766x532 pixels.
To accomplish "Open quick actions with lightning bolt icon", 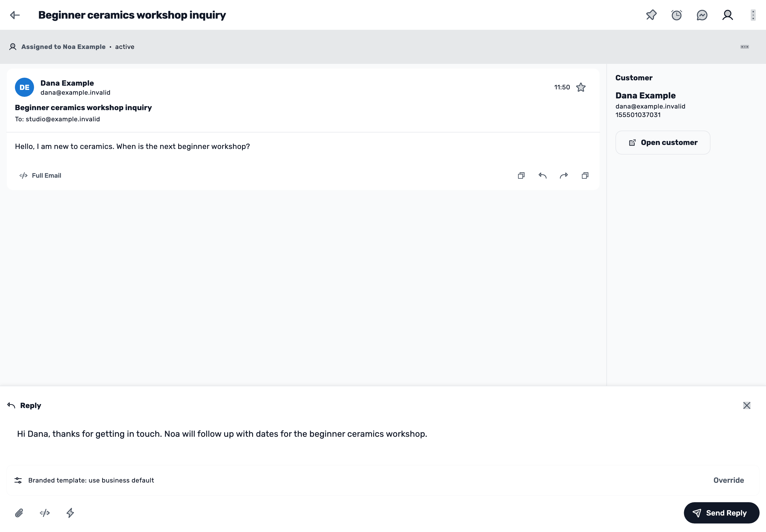I will pyautogui.click(x=70, y=513).
